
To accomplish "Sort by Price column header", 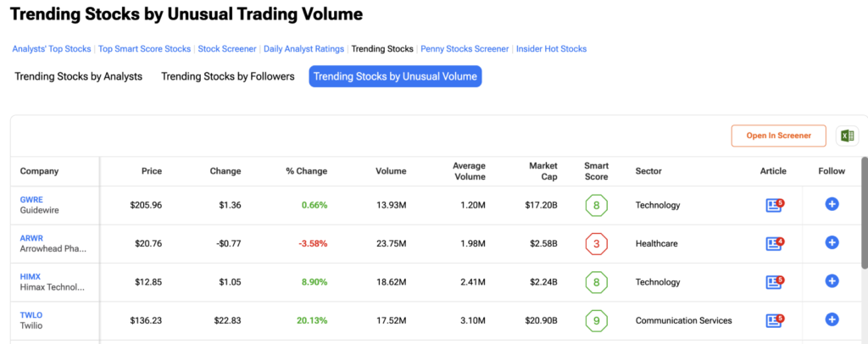I will pyautogui.click(x=151, y=171).
